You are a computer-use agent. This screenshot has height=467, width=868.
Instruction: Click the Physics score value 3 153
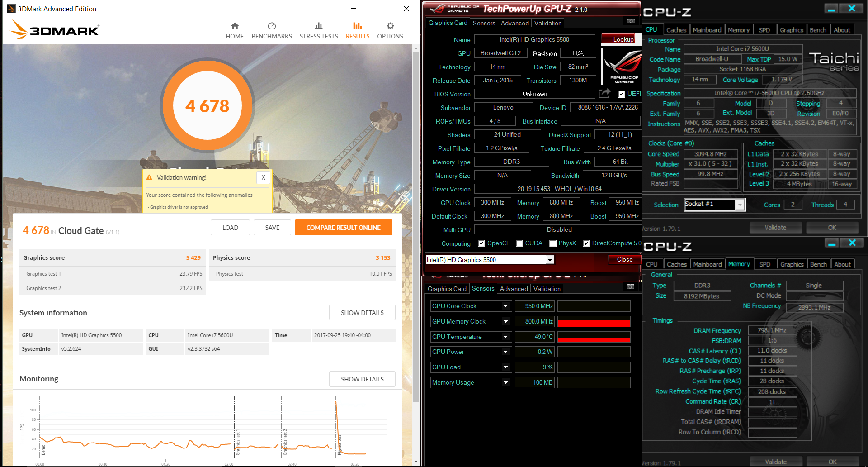point(382,258)
